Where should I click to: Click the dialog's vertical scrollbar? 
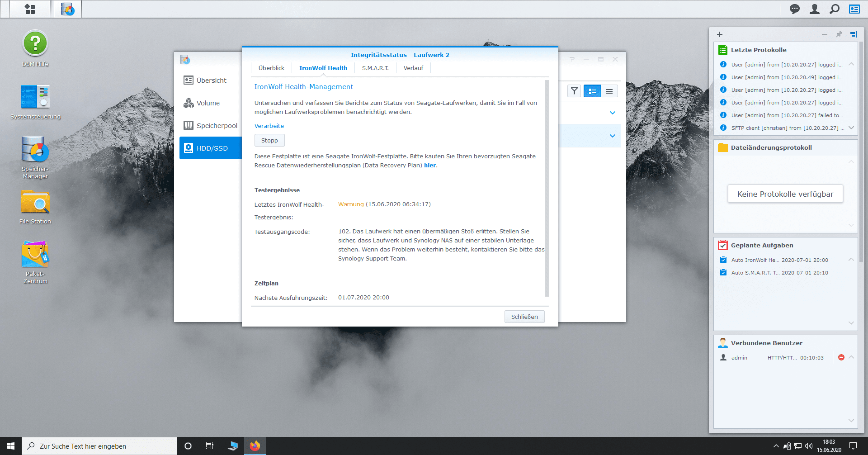tap(547, 188)
